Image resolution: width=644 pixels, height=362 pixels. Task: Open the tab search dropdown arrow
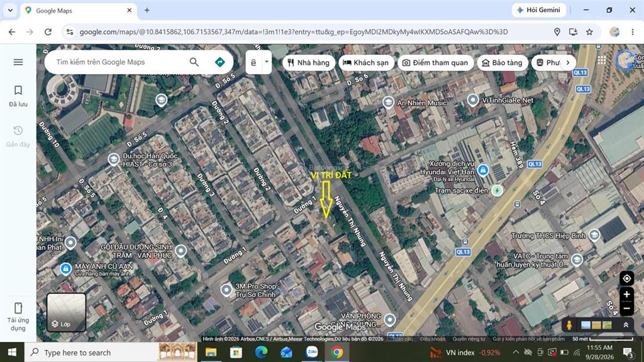pyautogui.click(x=10, y=10)
